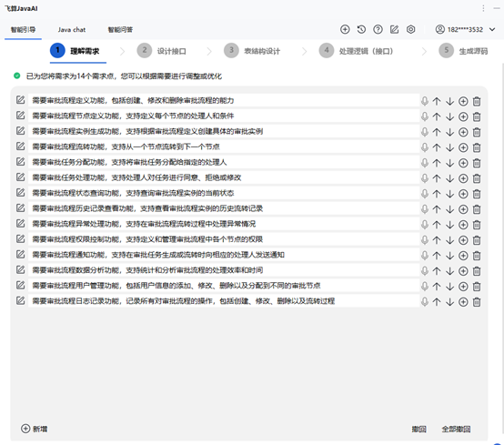Open the help question mark icon
The width and height of the screenshot is (504, 445).
tap(378, 30)
